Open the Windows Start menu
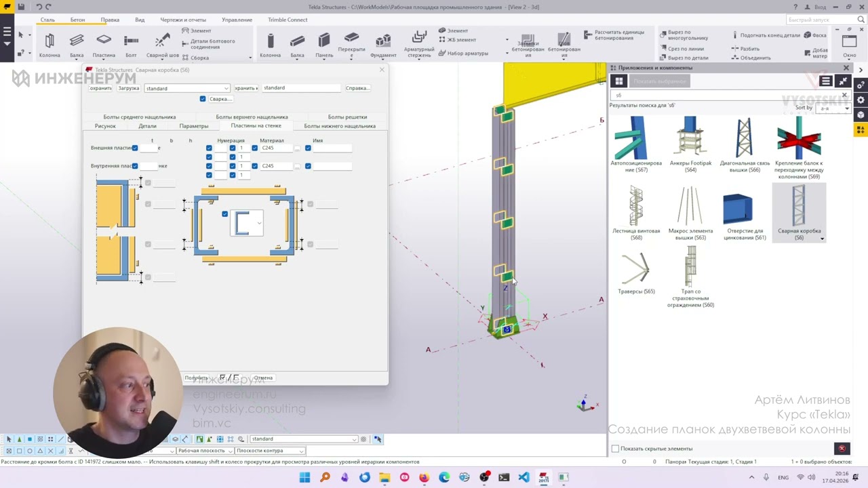868x488 pixels. (x=304, y=477)
